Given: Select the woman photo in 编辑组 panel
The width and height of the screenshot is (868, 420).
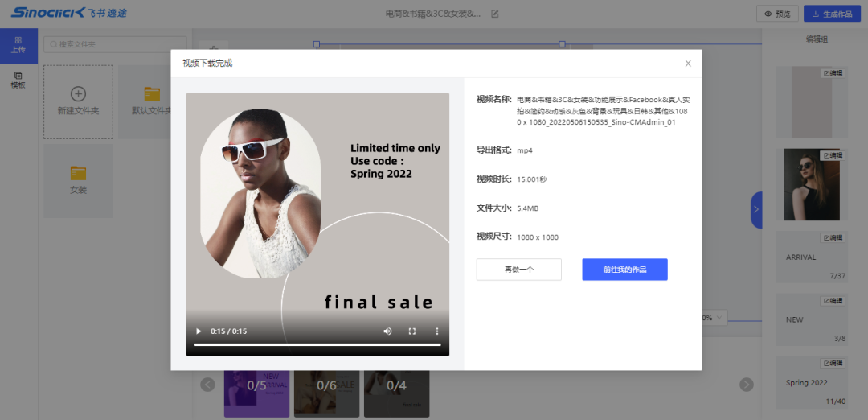Looking at the screenshot, I should point(812,184).
